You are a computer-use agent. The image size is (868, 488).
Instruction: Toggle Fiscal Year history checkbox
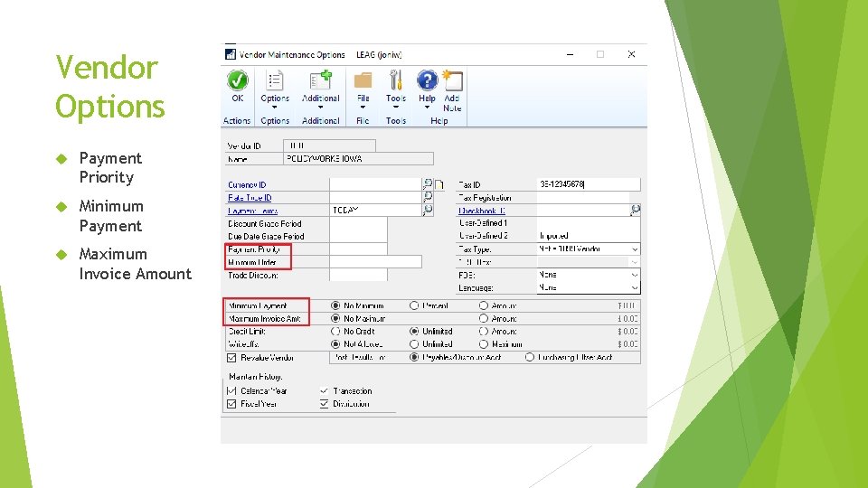pos(231,404)
